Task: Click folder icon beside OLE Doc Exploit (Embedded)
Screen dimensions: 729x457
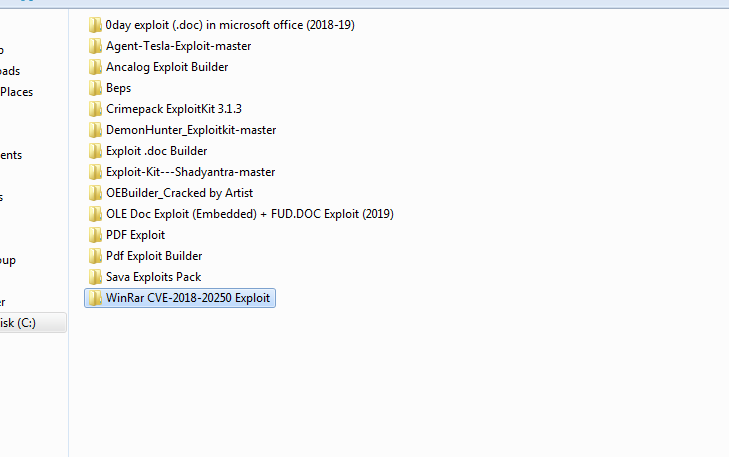Action: 95,214
